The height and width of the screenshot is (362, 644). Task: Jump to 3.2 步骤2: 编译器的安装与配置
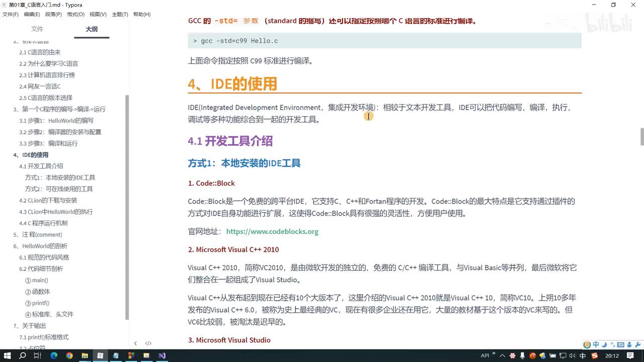click(60, 132)
